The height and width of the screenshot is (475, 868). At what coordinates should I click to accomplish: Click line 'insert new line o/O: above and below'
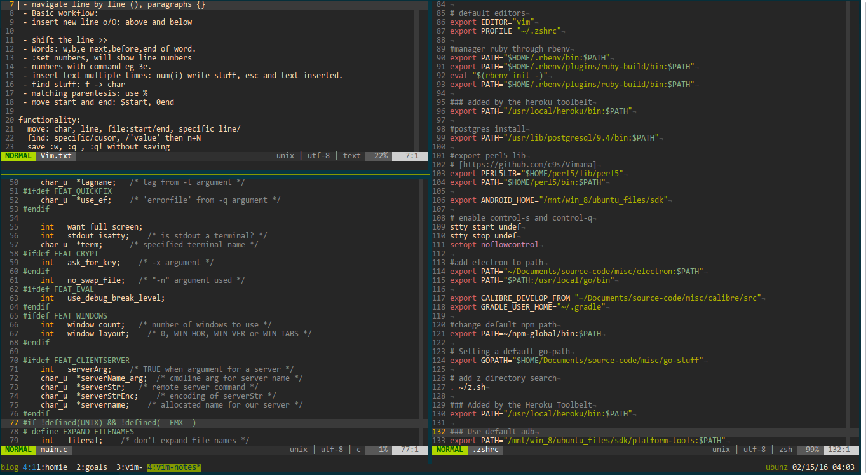(x=107, y=22)
